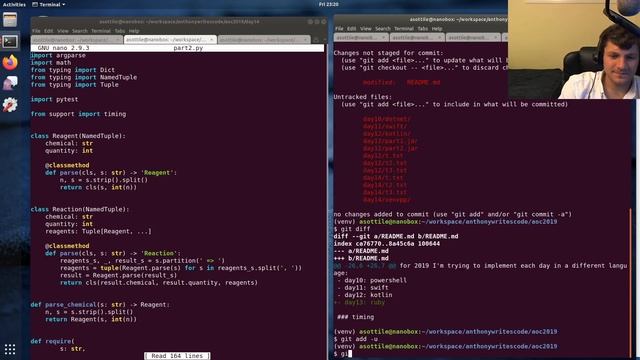The image size is (640, 360).
Task: Click the 'Read 164 lines' status message
Action: pos(177,356)
